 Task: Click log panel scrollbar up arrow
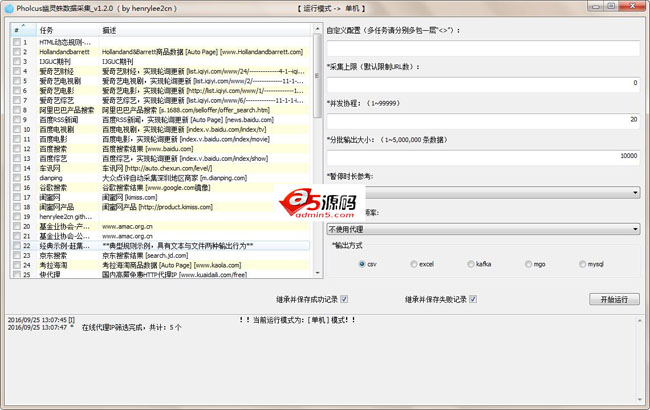pos(640,320)
